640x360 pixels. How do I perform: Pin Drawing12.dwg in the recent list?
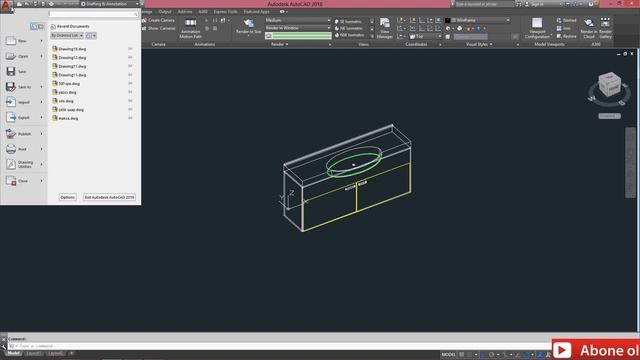pos(130,58)
